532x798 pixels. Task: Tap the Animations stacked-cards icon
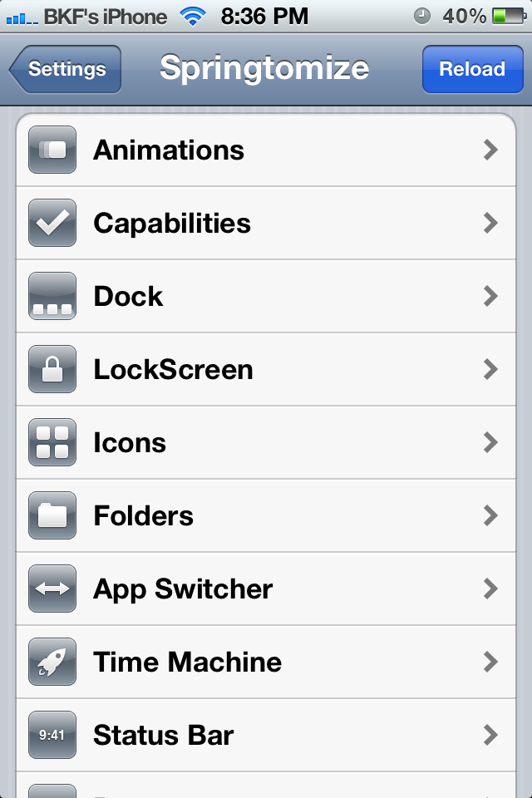point(52,150)
